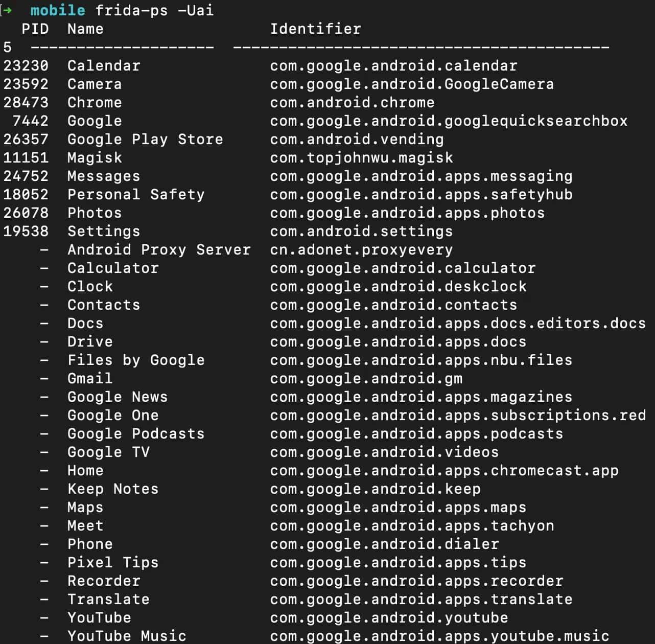Click the Android Proxy Server entry
This screenshot has height=644, width=655.
coord(159,249)
